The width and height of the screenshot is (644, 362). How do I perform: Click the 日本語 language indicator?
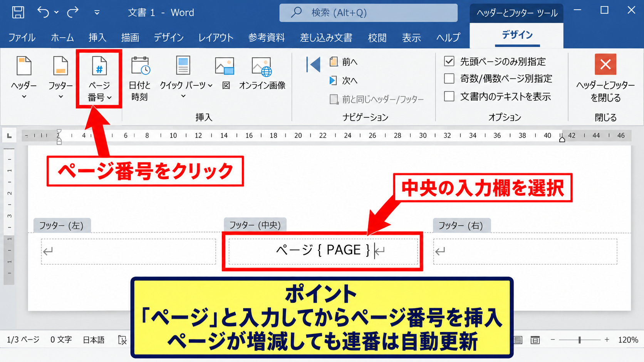(x=94, y=340)
